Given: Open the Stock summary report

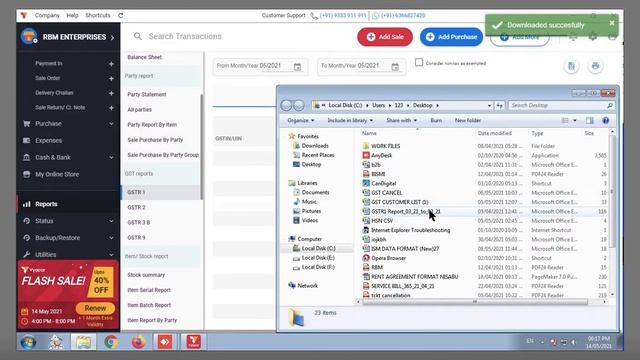Looking at the screenshot, I should [146, 275].
